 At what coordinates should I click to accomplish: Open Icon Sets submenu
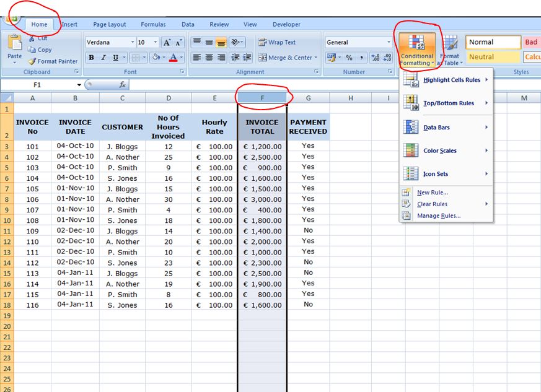pyautogui.click(x=446, y=174)
